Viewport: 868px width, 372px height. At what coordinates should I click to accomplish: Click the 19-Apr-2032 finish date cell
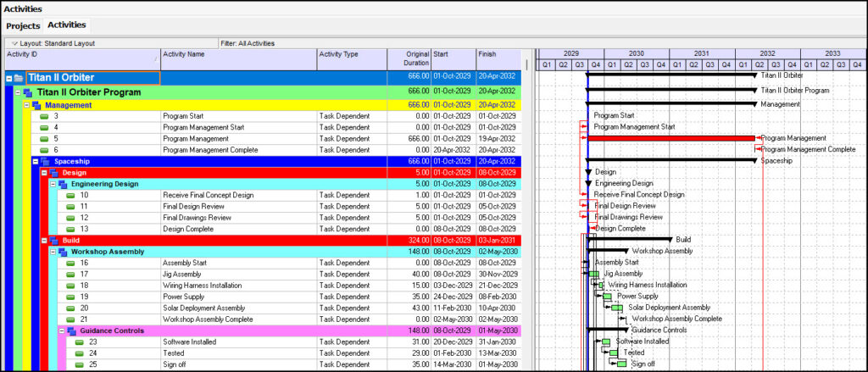coord(497,139)
